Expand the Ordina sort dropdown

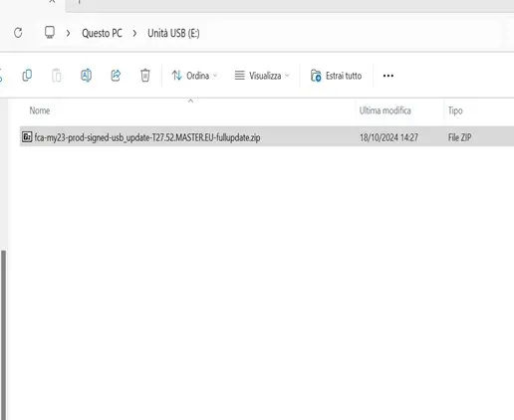194,76
